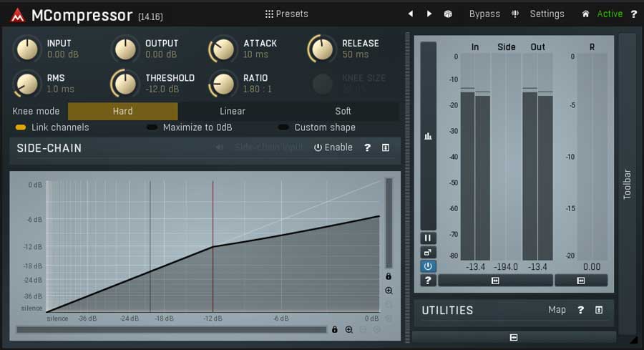Open global help question mark in header
Image resolution: width=644 pixels, height=350 pixels.
point(634,14)
